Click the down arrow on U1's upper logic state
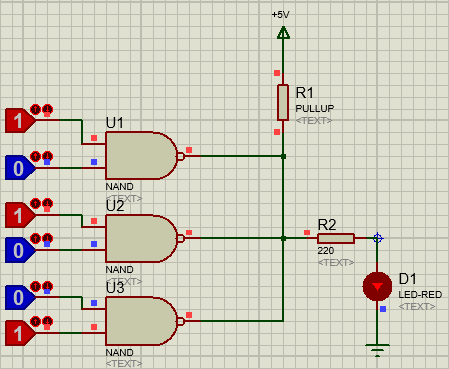The width and height of the screenshot is (449, 369). [48, 109]
